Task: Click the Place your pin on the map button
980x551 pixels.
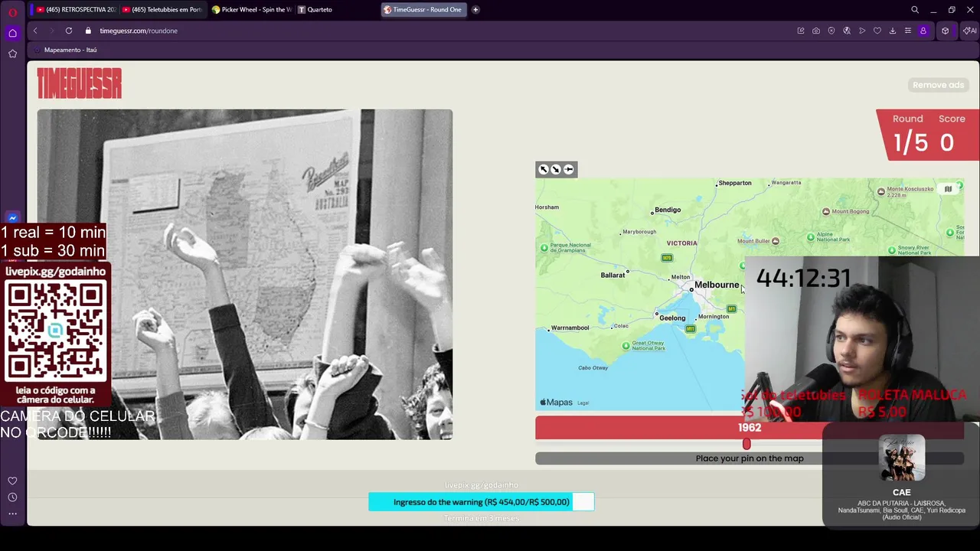Action: click(x=750, y=458)
